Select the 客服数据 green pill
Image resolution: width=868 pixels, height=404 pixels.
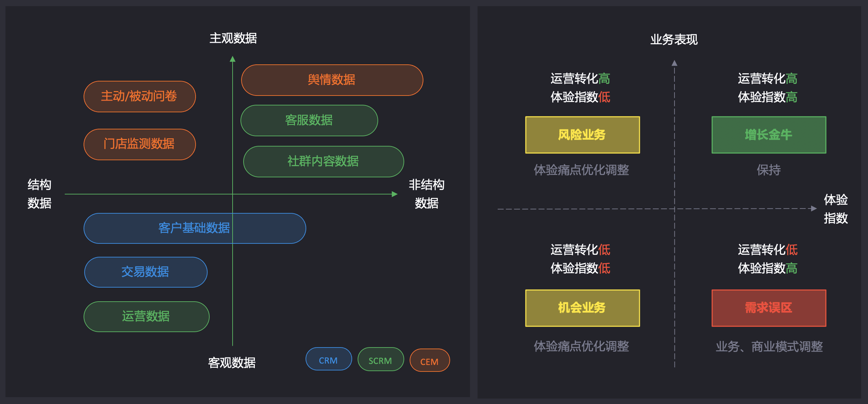click(309, 121)
